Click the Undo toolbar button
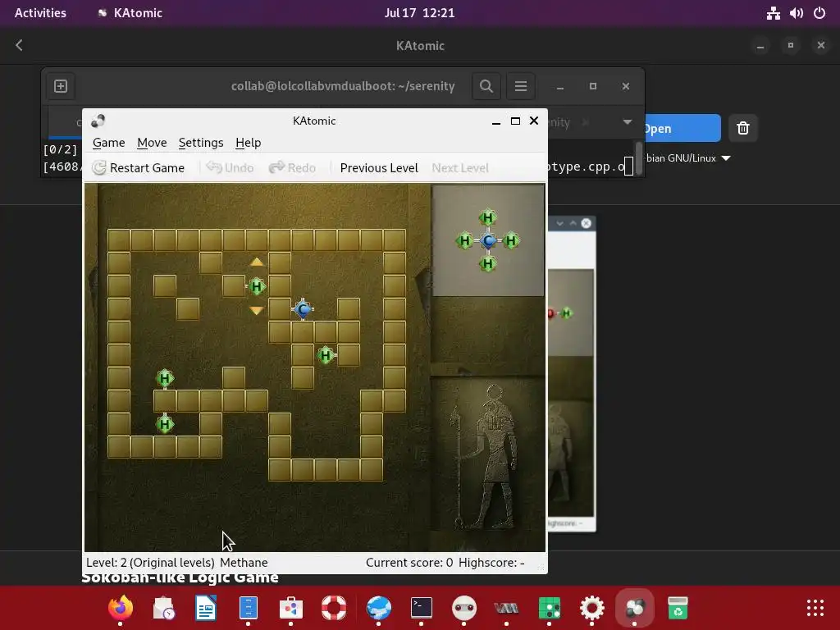840x630 pixels. click(x=230, y=167)
